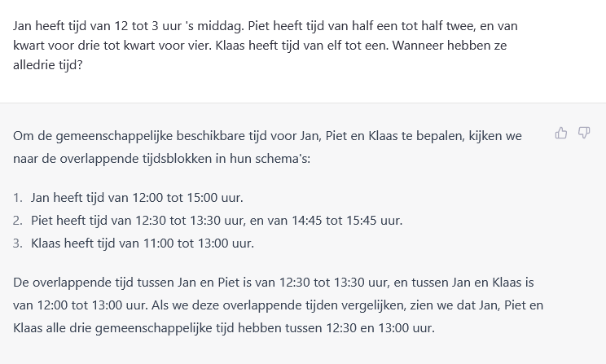The image size is (606, 364).
Task: Click the list number "3." marker
Action: [18, 243]
